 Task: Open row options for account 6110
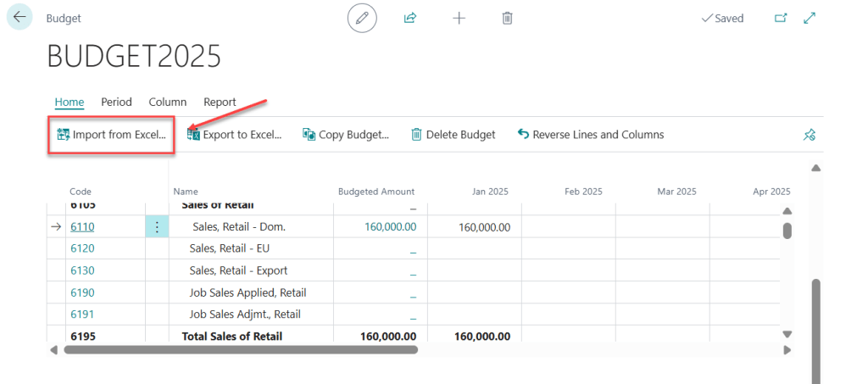pyautogui.click(x=157, y=227)
